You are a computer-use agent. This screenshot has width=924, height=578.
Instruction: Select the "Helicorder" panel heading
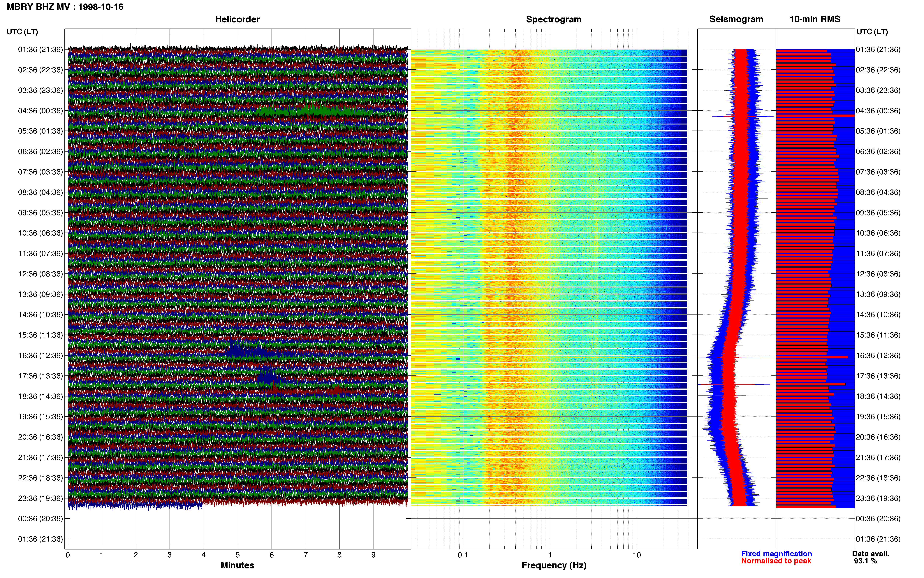pyautogui.click(x=237, y=19)
